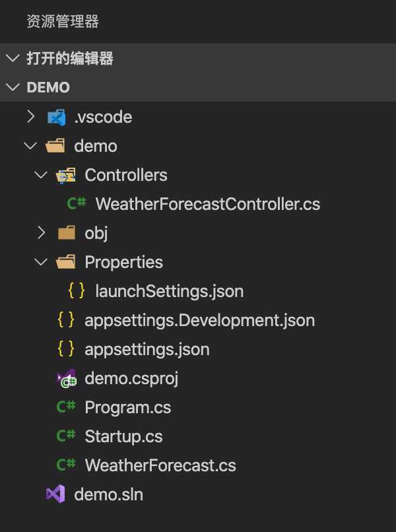Collapse the Controllers folder arrow

click(x=42, y=175)
